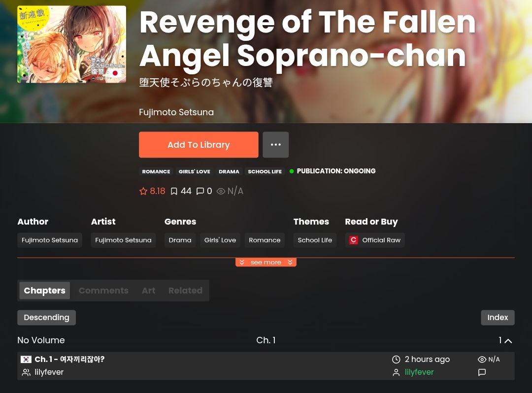Screen dimensions: 532x393
Task: Toggle Descending sort order
Action: pyautogui.click(x=46, y=318)
